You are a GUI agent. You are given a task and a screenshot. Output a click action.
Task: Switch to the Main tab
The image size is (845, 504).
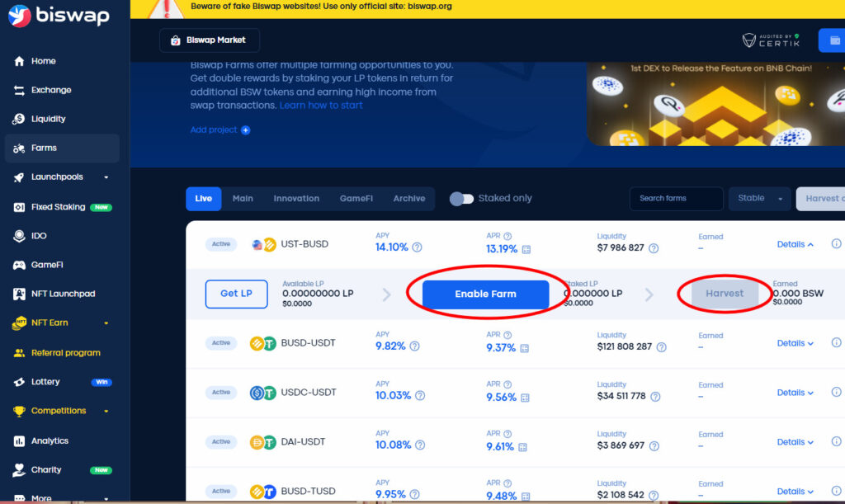pos(243,199)
